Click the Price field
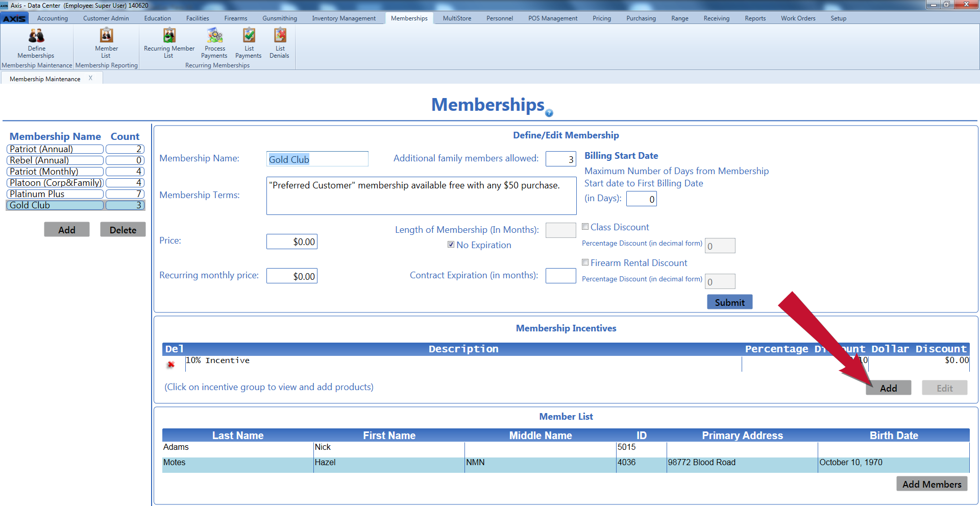Screen dimensions: 980x506 [292, 242]
